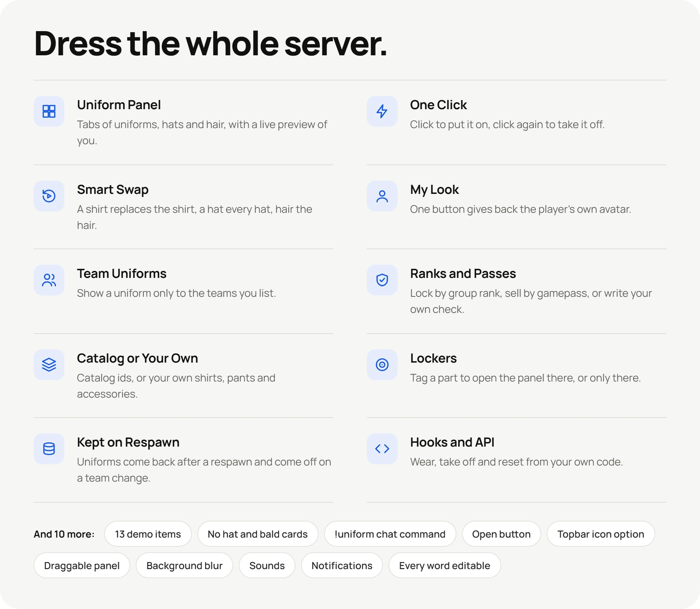The image size is (700, 609).
Task: Click 'Wear, take off and reset from your own code.'
Action: (516, 462)
